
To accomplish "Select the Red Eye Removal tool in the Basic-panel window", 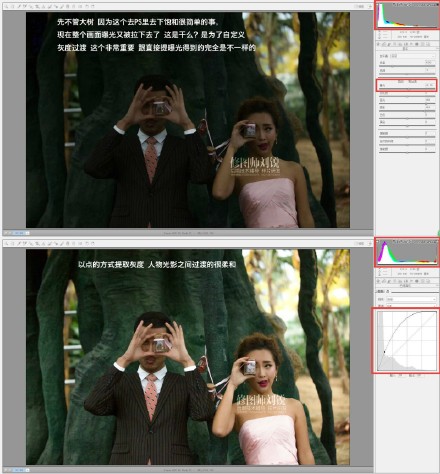I will coord(56,6).
